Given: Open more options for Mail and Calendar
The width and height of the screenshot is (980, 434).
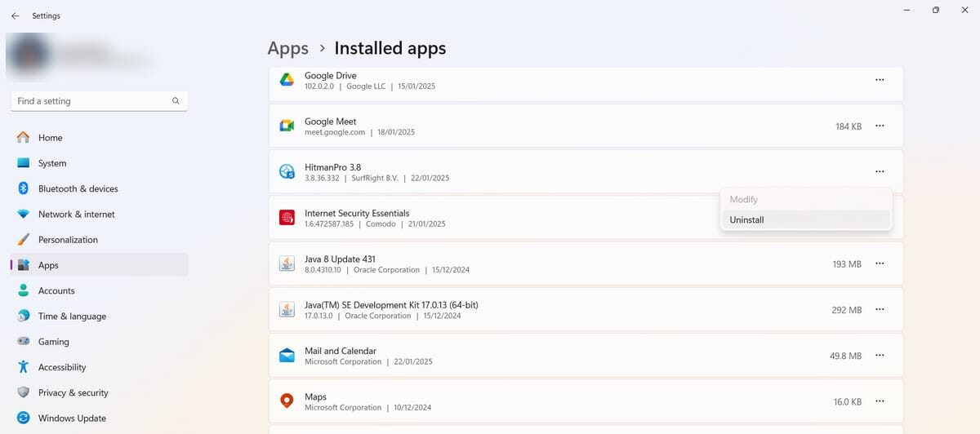Looking at the screenshot, I should [880, 355].
